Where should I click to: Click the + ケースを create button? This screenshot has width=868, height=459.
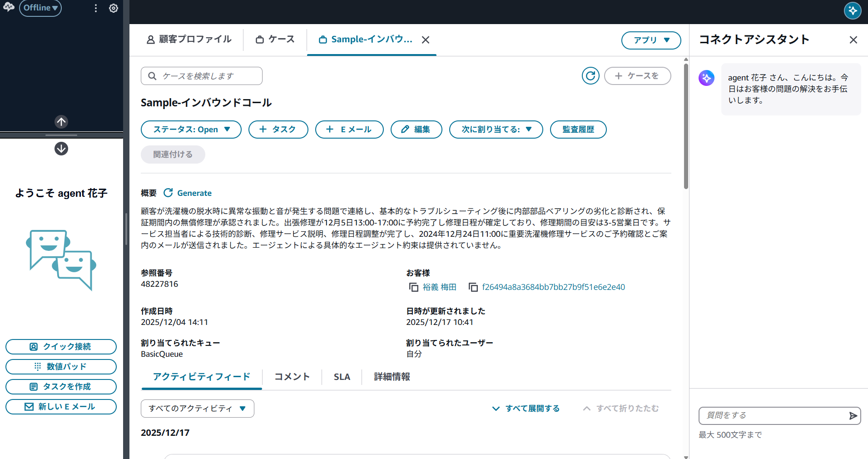click(637, 76)
